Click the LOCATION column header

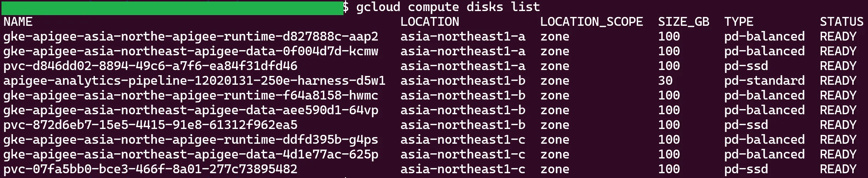pos(430,22)
